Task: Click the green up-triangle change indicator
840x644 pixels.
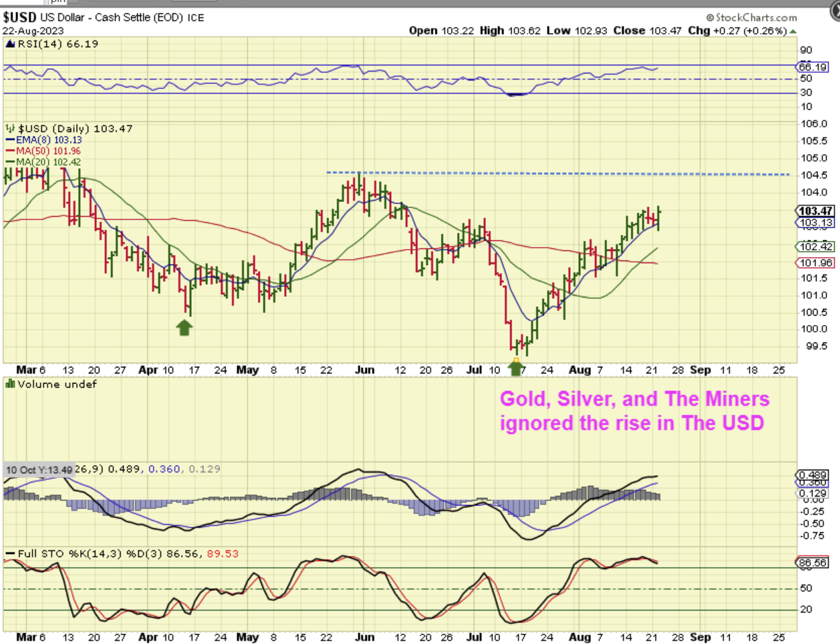Action: [793, 31]
